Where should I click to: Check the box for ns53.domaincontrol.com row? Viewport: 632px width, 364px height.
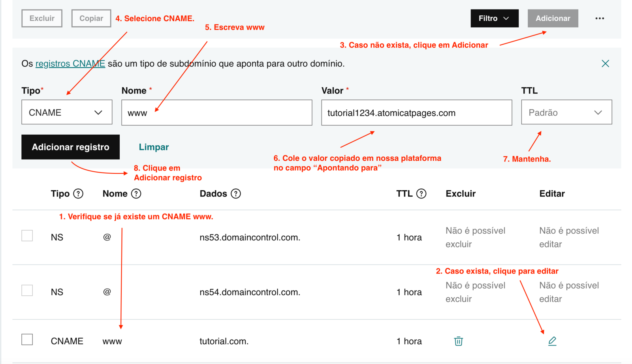click(x=27, y=236)
